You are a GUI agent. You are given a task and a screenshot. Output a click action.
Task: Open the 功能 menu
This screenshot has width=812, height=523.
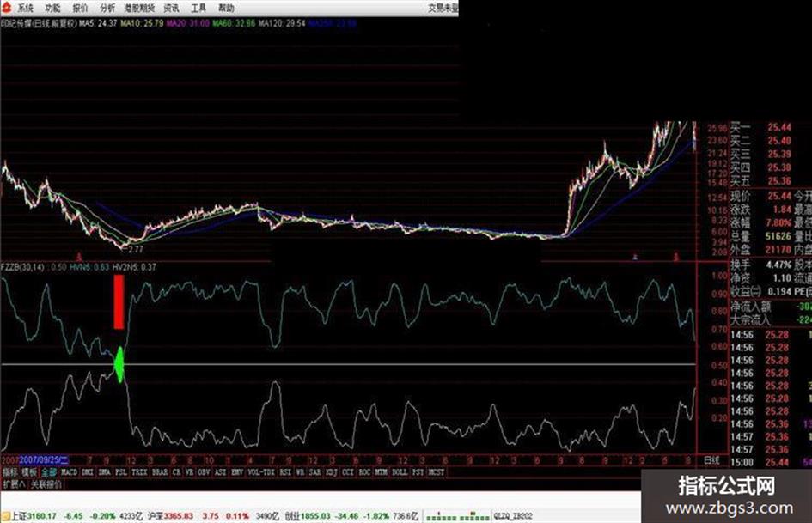pyautogui.click(x=52, y=8)
